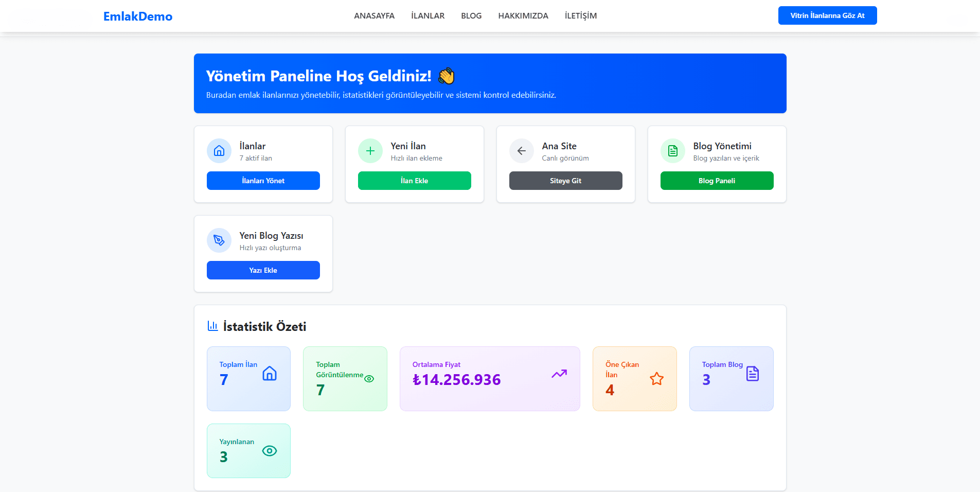Open the ANASAYFA menu item
This screenshot has width=980, height=492.
374,16
